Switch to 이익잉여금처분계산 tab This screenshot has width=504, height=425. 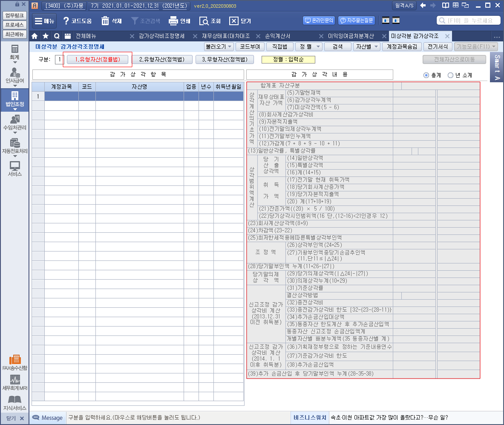[351, 36]
